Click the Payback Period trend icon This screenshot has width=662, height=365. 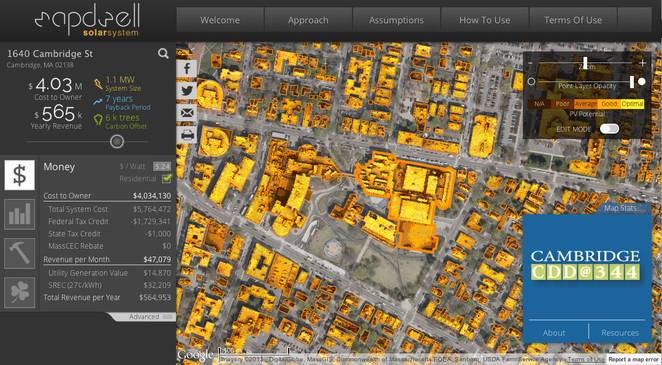click(98, 102)
